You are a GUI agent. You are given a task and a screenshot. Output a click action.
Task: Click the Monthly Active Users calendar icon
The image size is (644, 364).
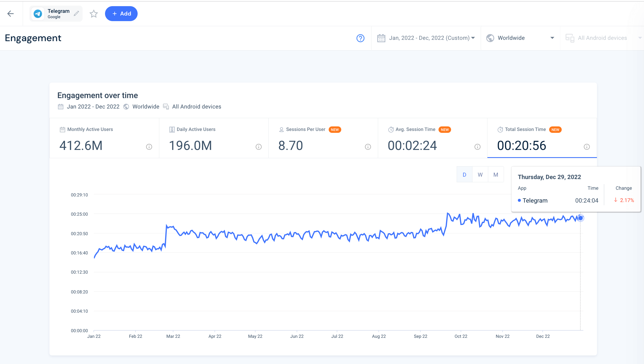[62, 130]
